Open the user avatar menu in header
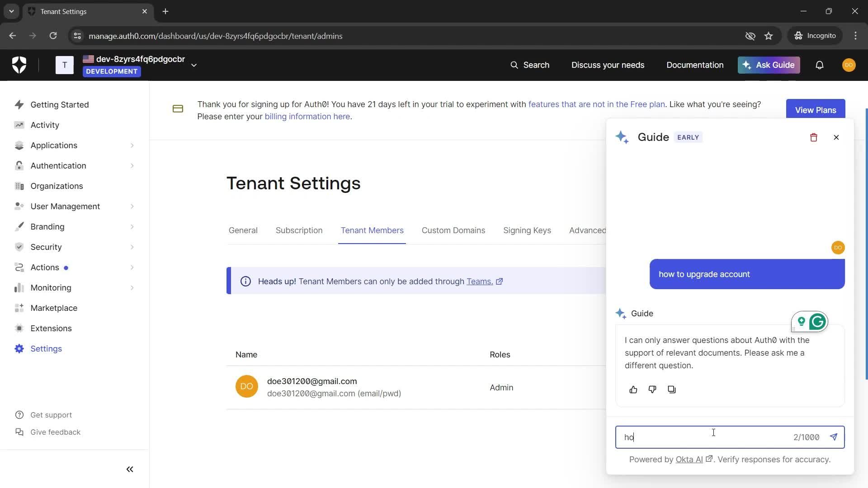This screenshot has width=868, height=488. point(849,65)
